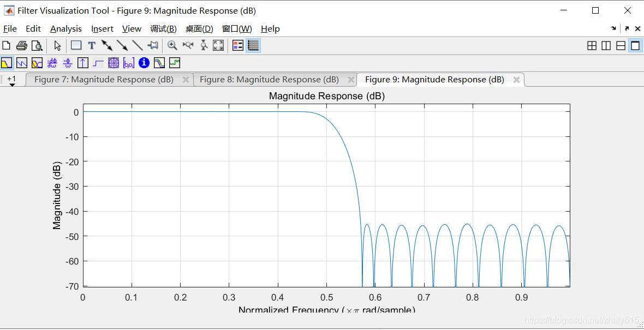Show Round-off Noise Power Spectrum
Screen dimensions: 644x330
tap(175, 63)
